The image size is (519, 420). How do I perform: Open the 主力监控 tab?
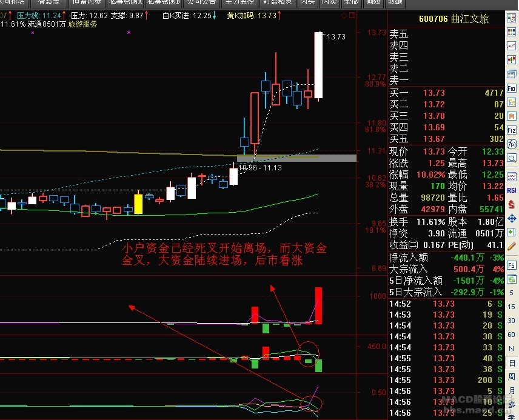[239, 2]
